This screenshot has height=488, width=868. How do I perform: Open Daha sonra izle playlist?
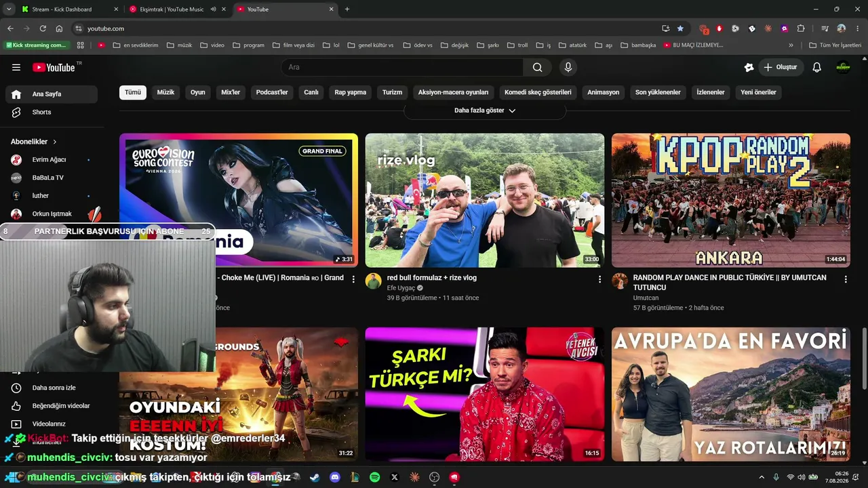pyautogui.click(x=52, y=388)
